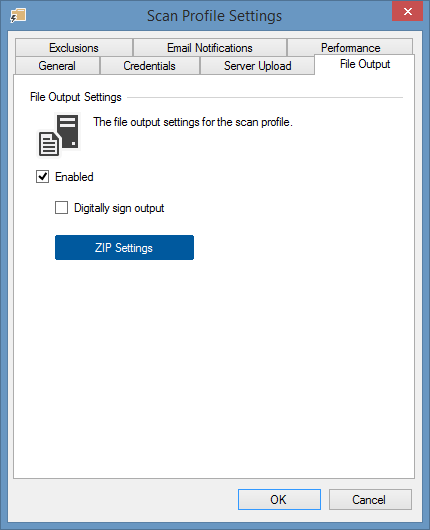Viewport: 430px width, 530px height.
Task: Click the File Output Settings group header
Action: [76, 97]
